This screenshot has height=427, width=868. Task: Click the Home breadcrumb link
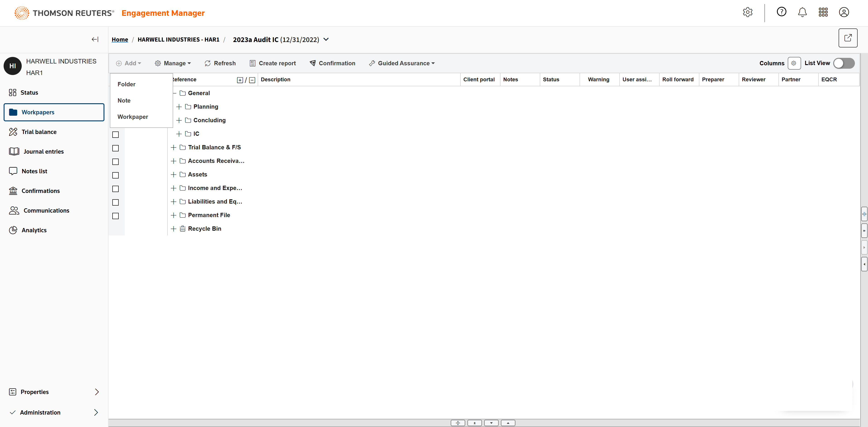pyautogui.click(x=120, y=40)
